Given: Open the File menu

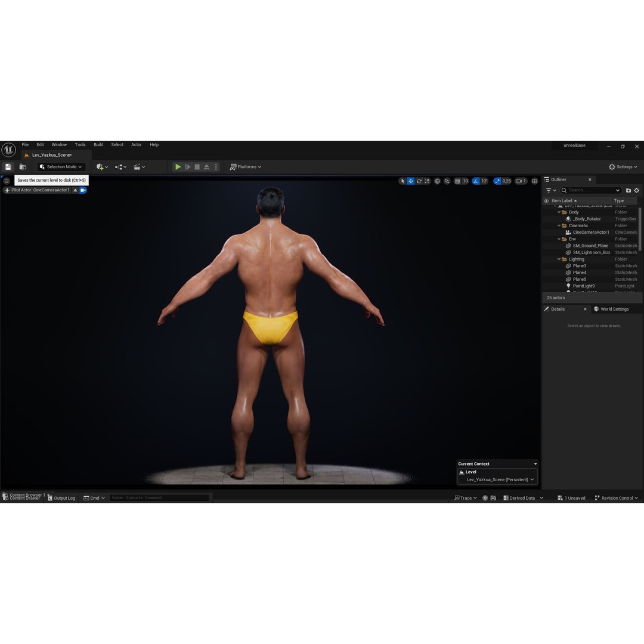Looking at the screenshot, I should 25,144.
